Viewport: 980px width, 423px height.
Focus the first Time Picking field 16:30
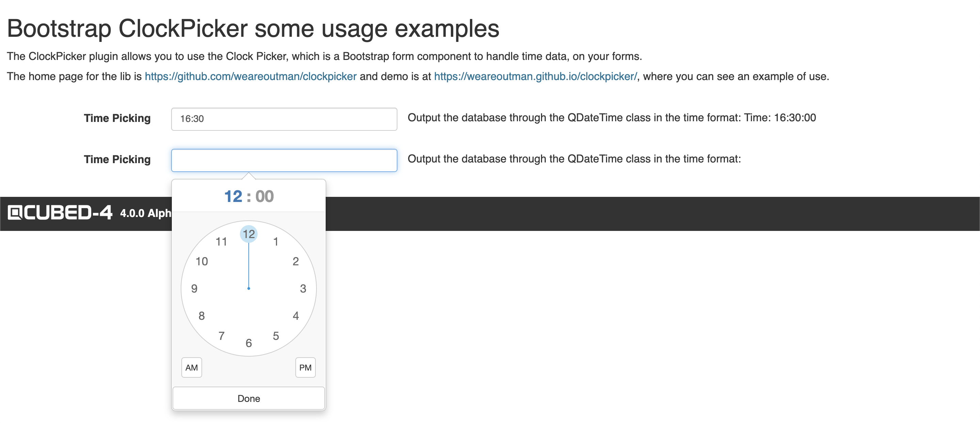pos(284,119)
